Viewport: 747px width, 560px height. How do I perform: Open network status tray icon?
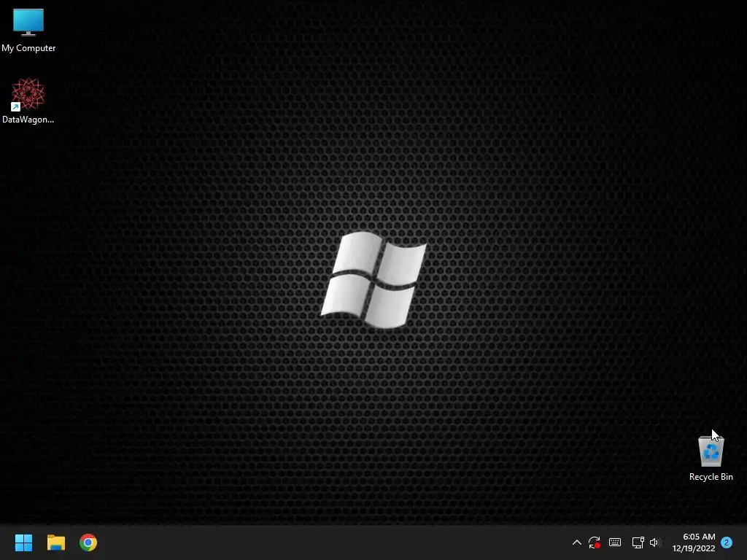tap(638, 542)
